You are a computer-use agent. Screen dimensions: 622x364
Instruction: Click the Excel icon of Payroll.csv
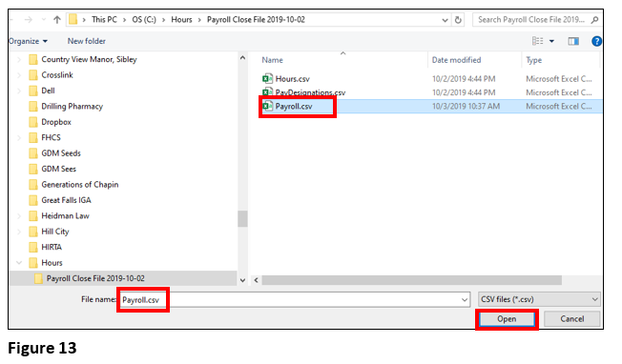[x=267, y=106]
